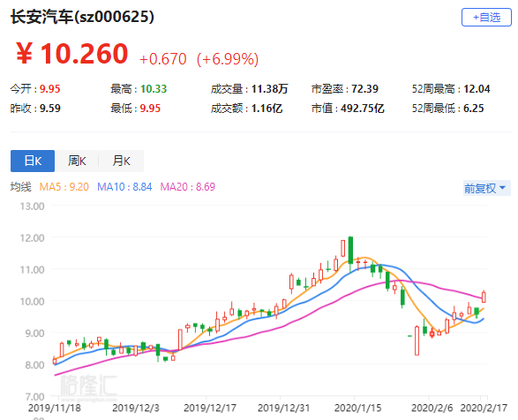Click the percent change (+6.99%)
This screenshot has width=518, height=420.
228,59
